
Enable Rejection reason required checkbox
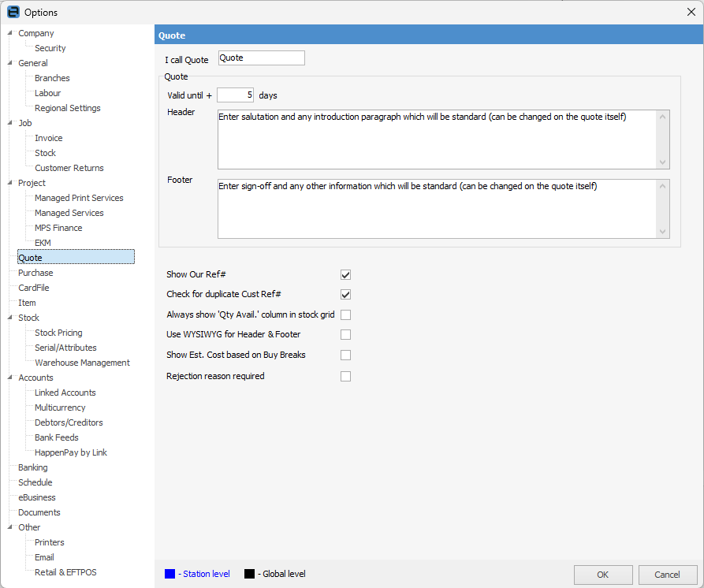coord(345,377)
